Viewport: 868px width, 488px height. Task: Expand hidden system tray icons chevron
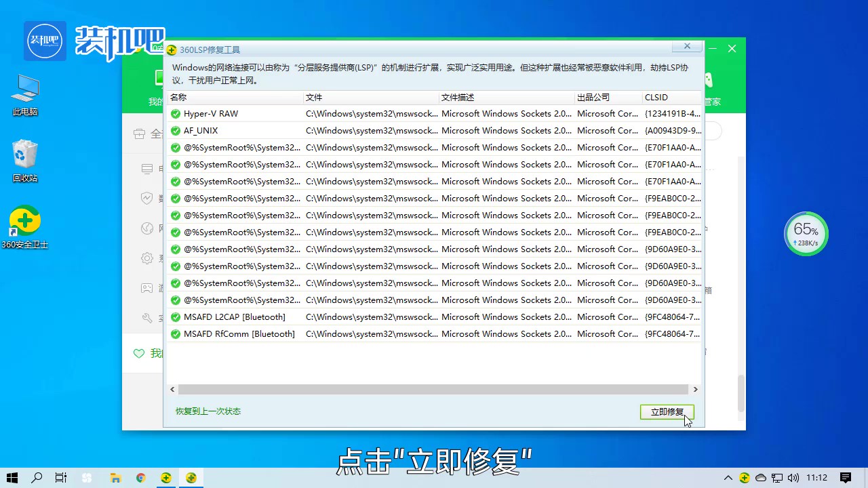[x=728, y=478]
